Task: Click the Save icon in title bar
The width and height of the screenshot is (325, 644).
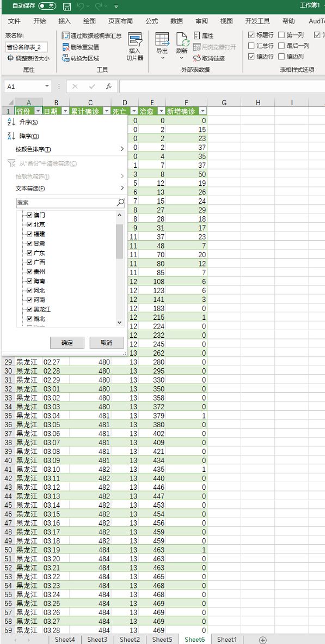Action: pyautogui.click(x=67, y=6)
